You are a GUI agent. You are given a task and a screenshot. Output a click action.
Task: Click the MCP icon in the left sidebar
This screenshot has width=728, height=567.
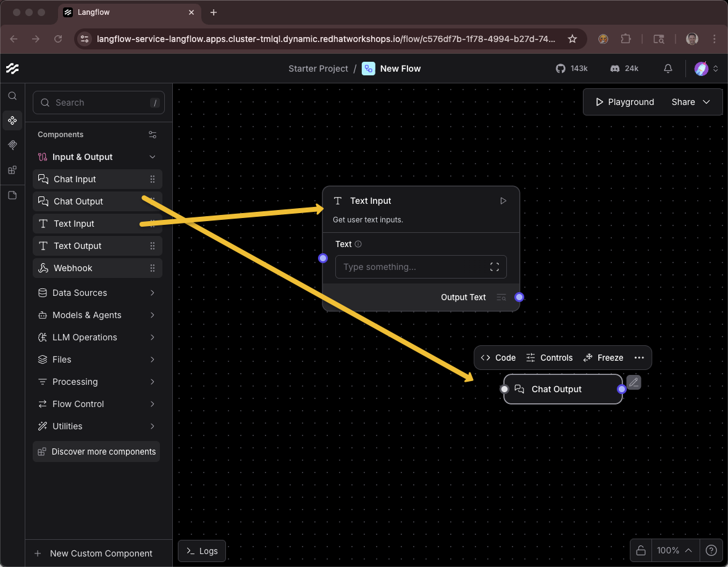coord(12,145)
